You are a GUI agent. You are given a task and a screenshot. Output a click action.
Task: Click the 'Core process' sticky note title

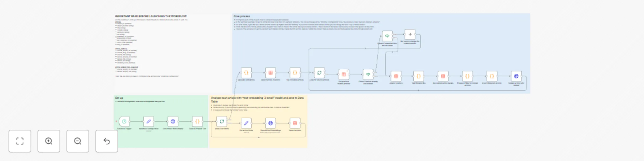click(242, 16)
